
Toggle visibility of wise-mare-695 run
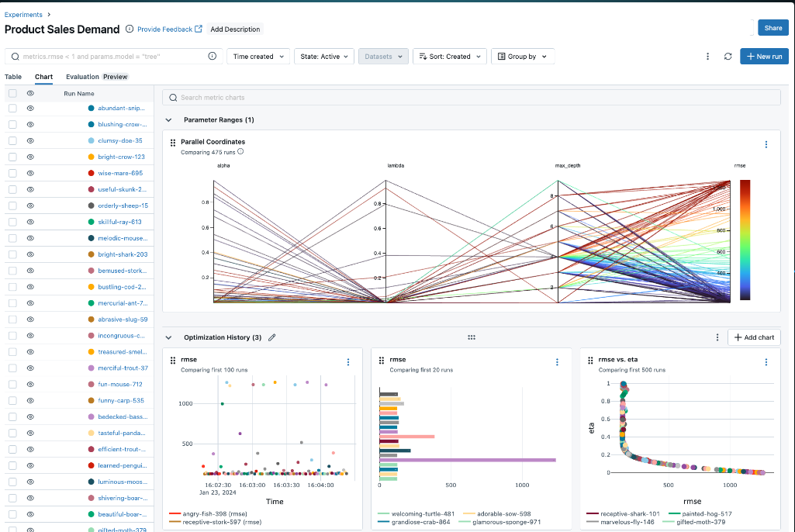click(30, 173)
